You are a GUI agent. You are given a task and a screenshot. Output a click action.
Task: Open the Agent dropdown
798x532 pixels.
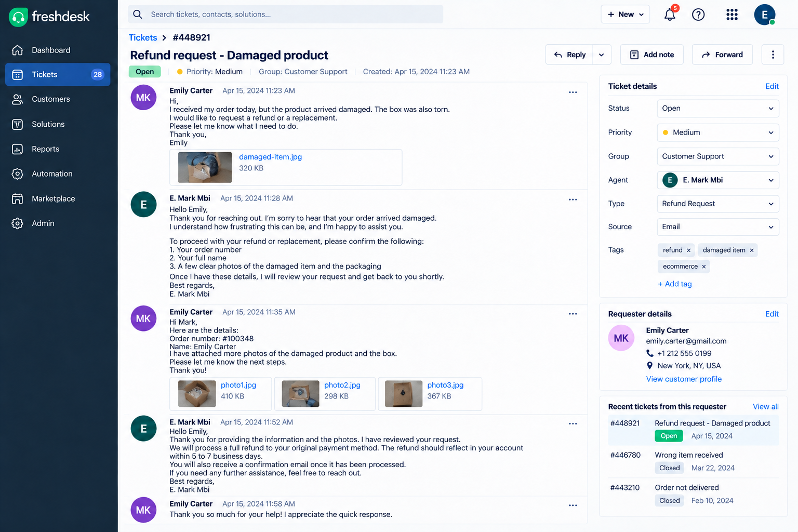pos(718,180)
